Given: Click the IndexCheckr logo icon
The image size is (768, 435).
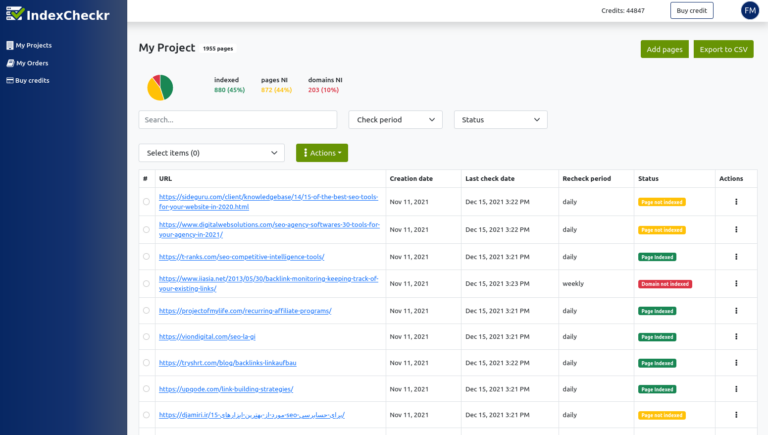Looking at the screenshot, I should (x=15, y=13).
